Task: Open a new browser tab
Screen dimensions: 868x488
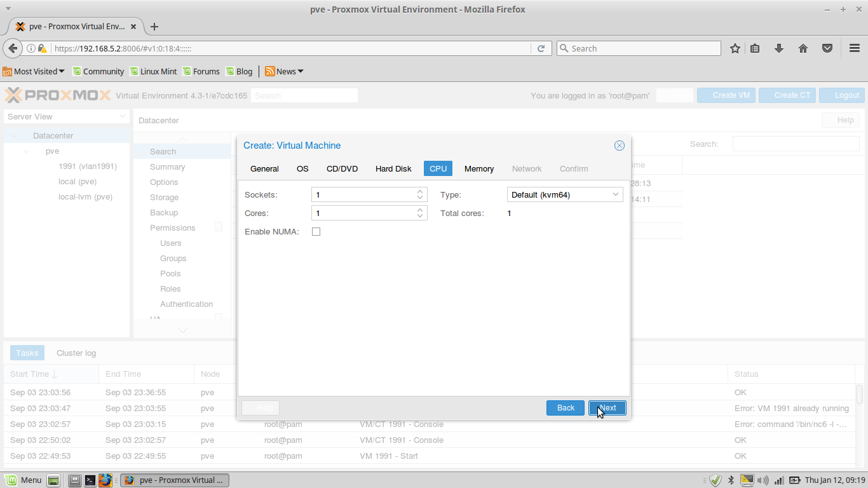Action: 154,27
